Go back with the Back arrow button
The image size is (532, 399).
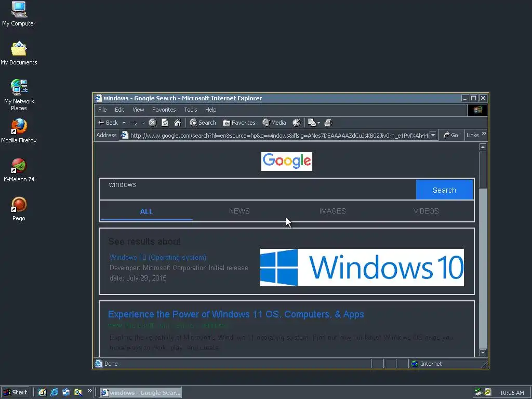pos(108,123)
